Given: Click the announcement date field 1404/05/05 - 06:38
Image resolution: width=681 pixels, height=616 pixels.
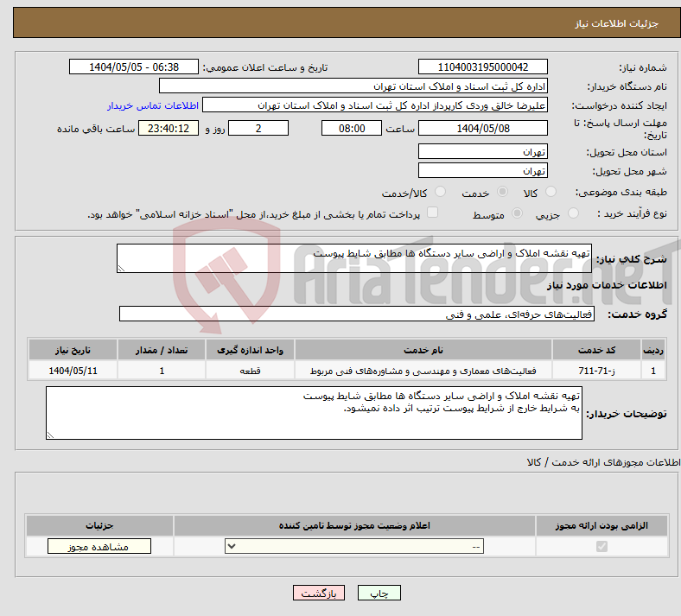Looking at the screenshot, I should (x=134, y=67).
